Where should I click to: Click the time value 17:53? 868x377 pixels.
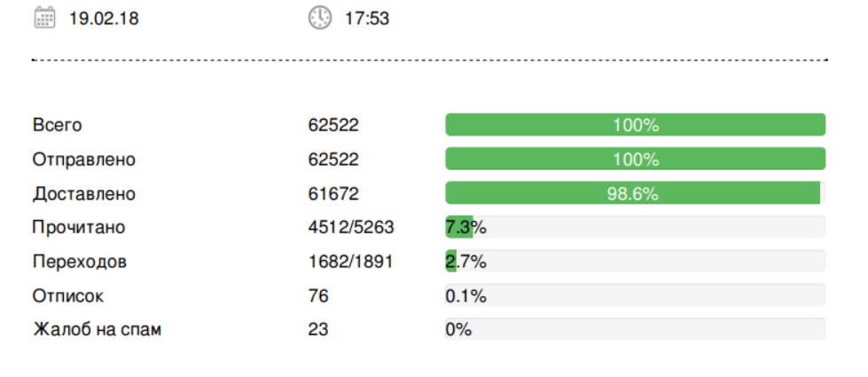point(367,19)
